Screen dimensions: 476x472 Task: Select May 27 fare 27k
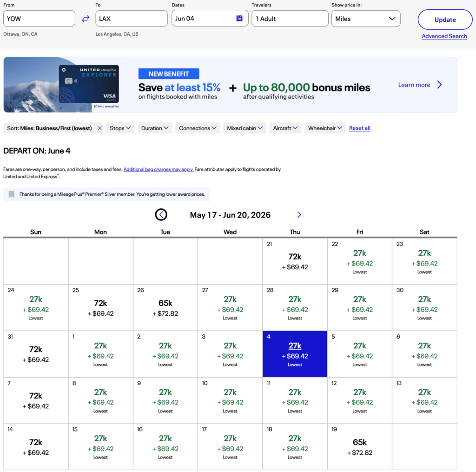(230, 308)
